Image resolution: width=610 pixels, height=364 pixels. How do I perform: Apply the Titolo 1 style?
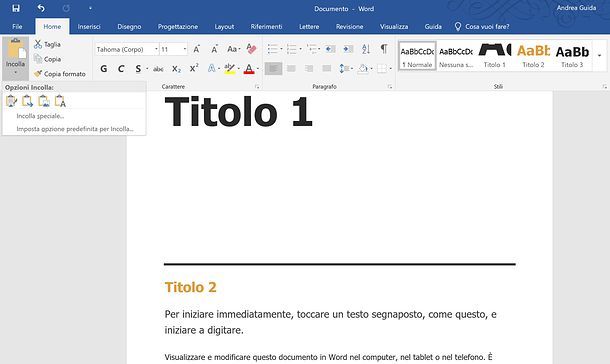tap(495, 56)
